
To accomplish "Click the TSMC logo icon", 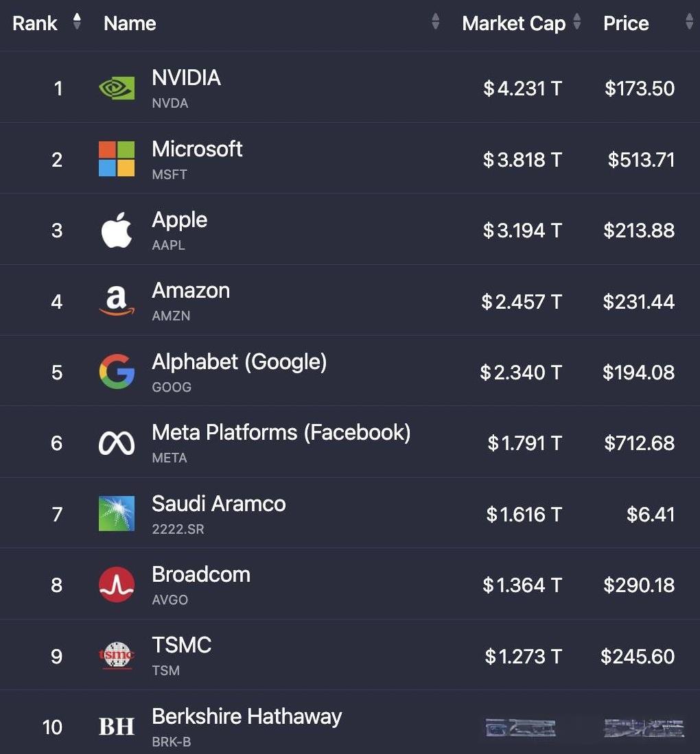I will click(x=117, y=656).
